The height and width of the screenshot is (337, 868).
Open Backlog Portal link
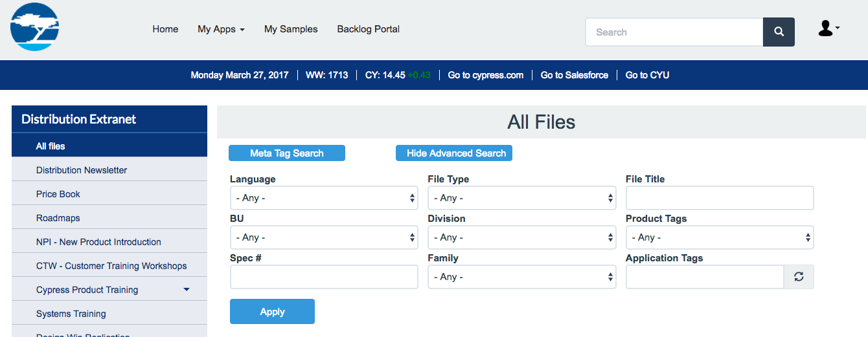(x=368, y=29)
